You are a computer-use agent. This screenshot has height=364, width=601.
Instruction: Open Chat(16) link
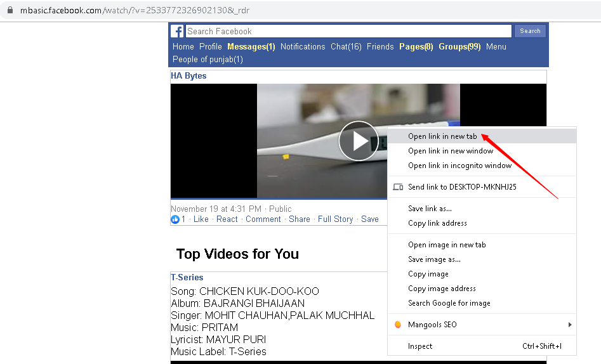pyautogui.click(x=346, y=46)
